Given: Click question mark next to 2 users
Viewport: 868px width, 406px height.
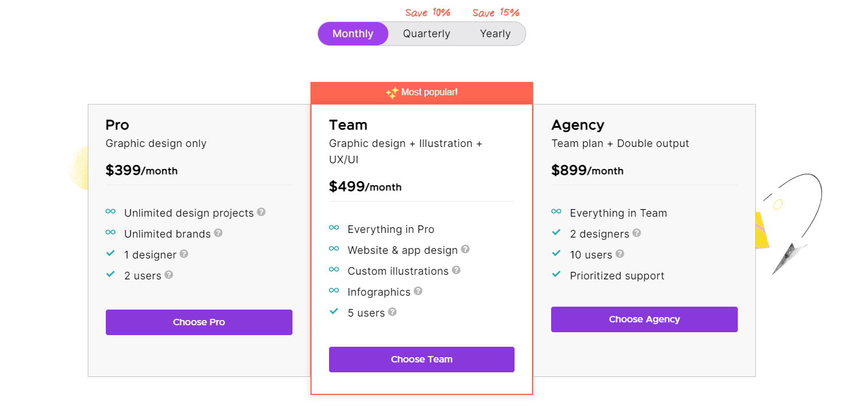Looking at the screenshot, I should [169, 275].
